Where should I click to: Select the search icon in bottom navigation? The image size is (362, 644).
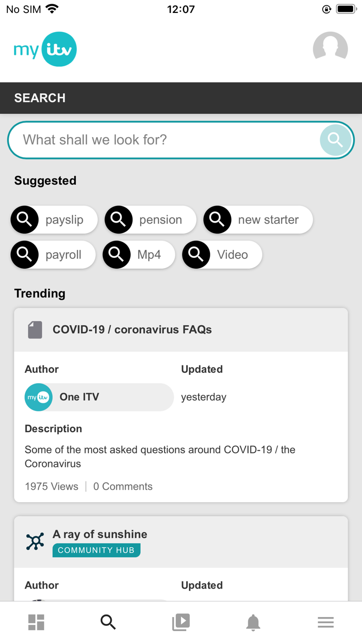click(108, 622)
